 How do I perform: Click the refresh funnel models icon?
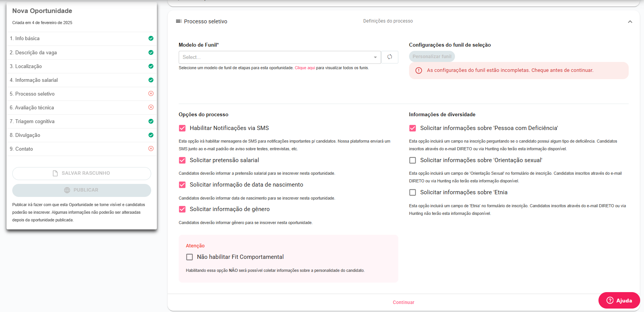390,57
